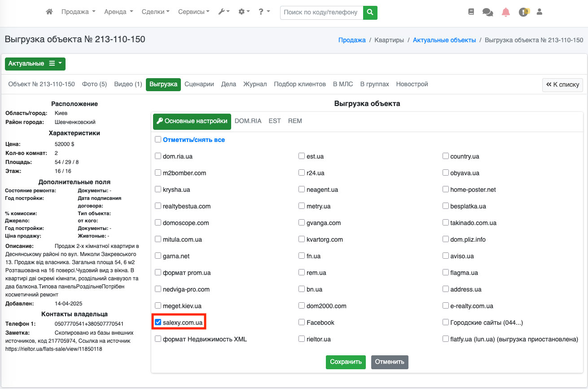Open the chat messages icon
This screenshot has height=389, width=588.
click(487, 12)
